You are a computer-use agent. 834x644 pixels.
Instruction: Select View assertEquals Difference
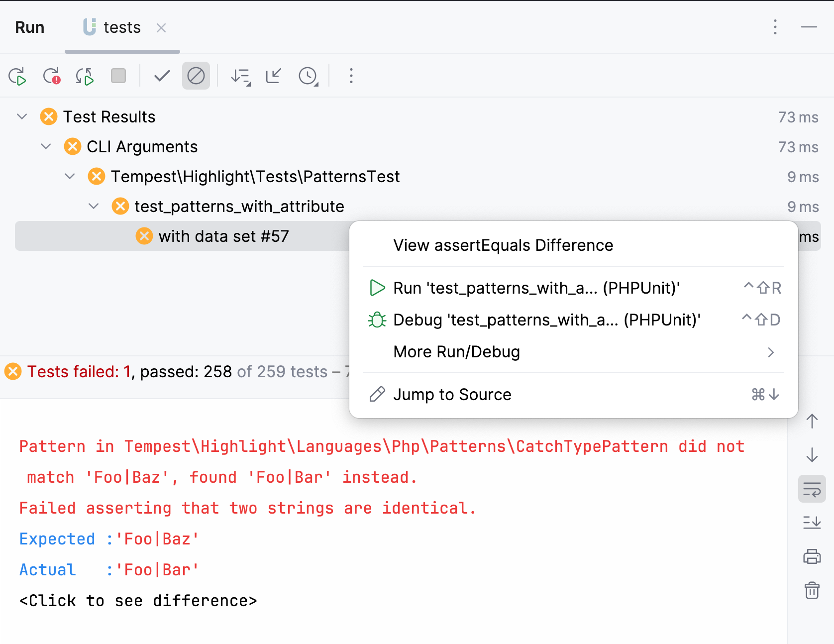coord(503,245)
